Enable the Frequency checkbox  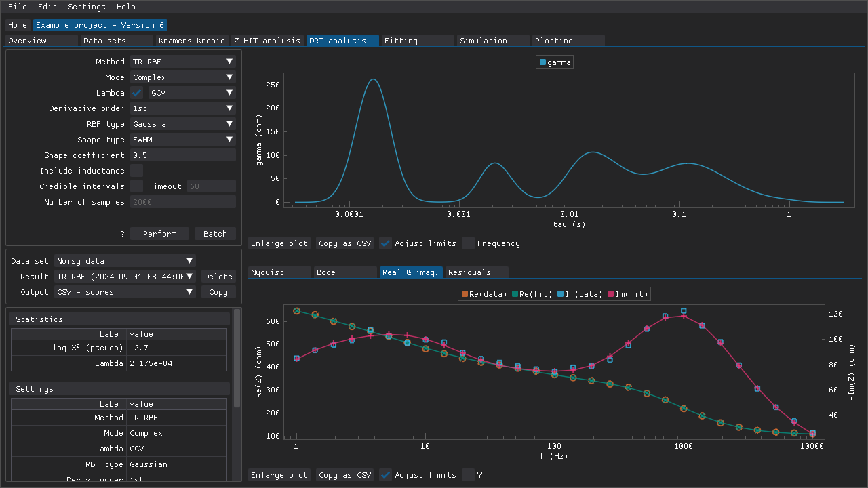[x=468, y=243]
